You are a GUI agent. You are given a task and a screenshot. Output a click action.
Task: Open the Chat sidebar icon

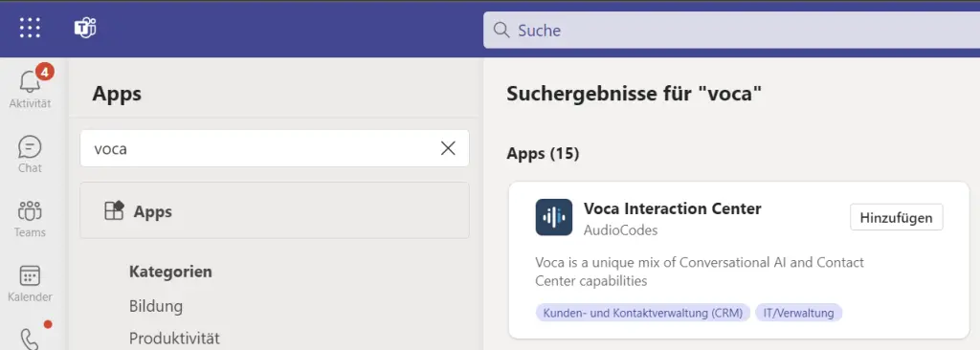(30, 154)
